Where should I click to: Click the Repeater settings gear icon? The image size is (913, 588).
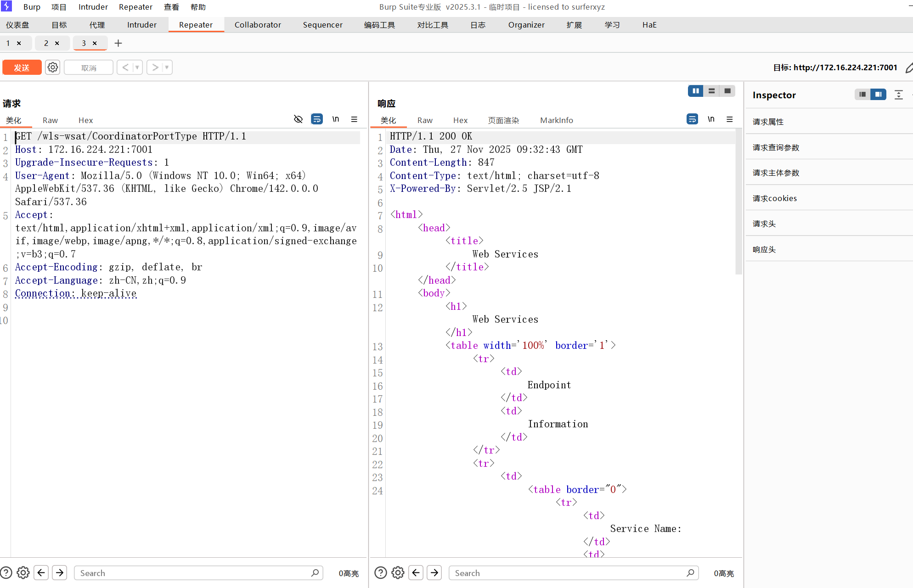53,67
